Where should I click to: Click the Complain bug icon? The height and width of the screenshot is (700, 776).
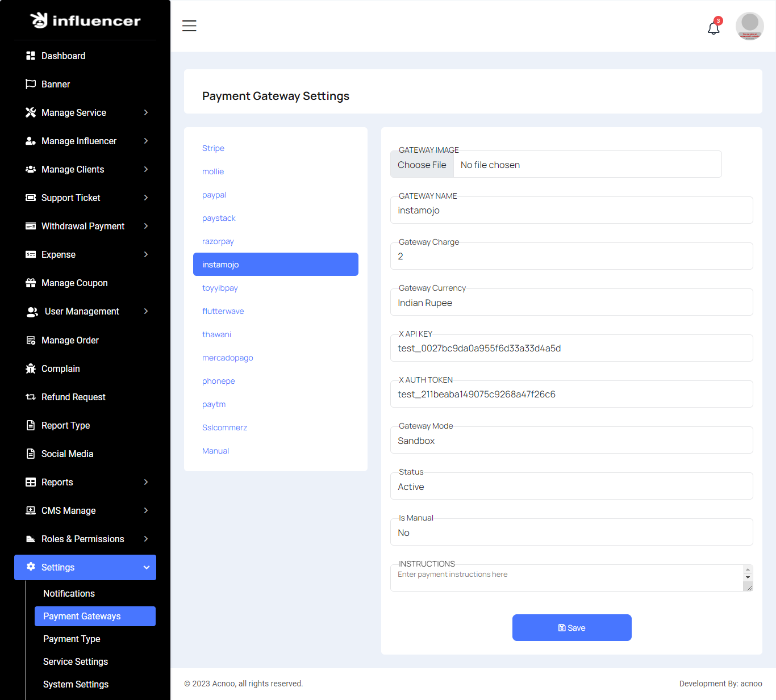(x=31, y=368)
